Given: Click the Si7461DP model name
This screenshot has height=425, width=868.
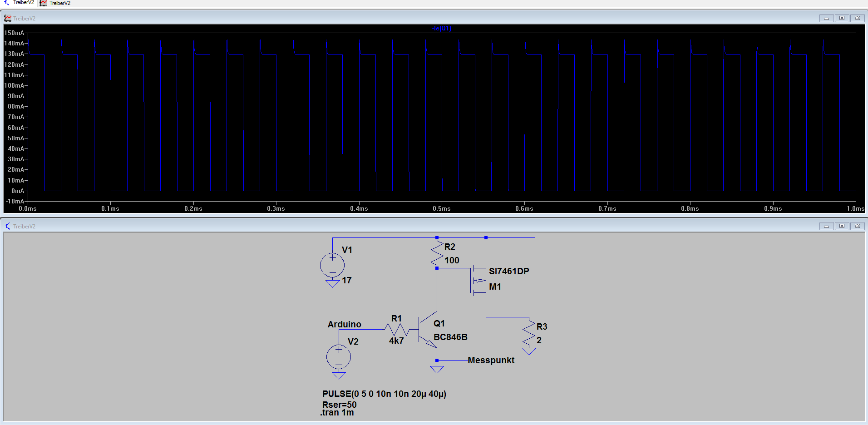Looking at the screenshot, I should 509,271.
